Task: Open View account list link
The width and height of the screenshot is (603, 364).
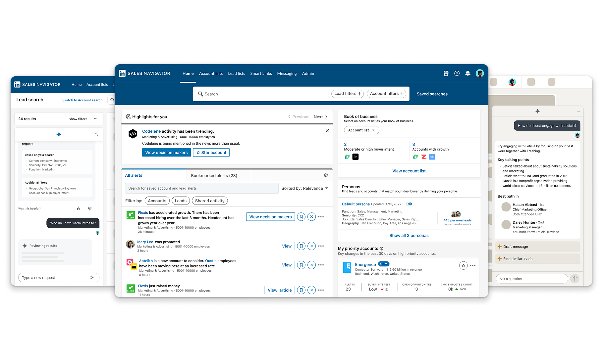Action: (x=409, y=171)
